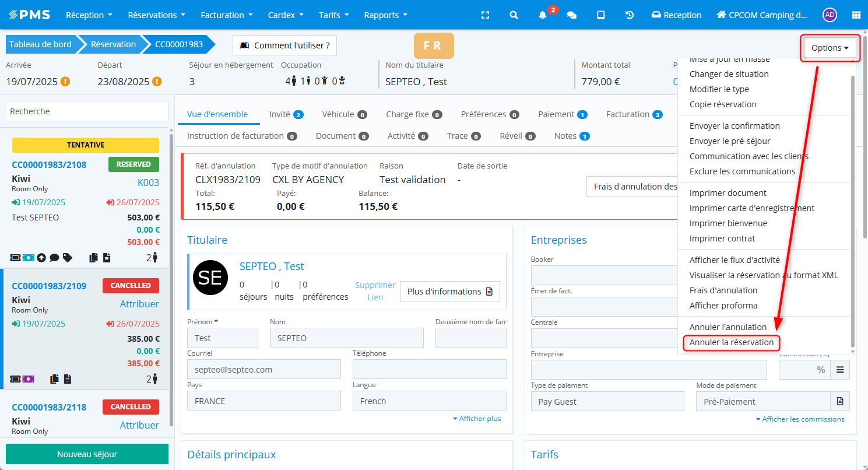
Task: Choose Envoyer la confirmation option
Action: coord(735,126)
